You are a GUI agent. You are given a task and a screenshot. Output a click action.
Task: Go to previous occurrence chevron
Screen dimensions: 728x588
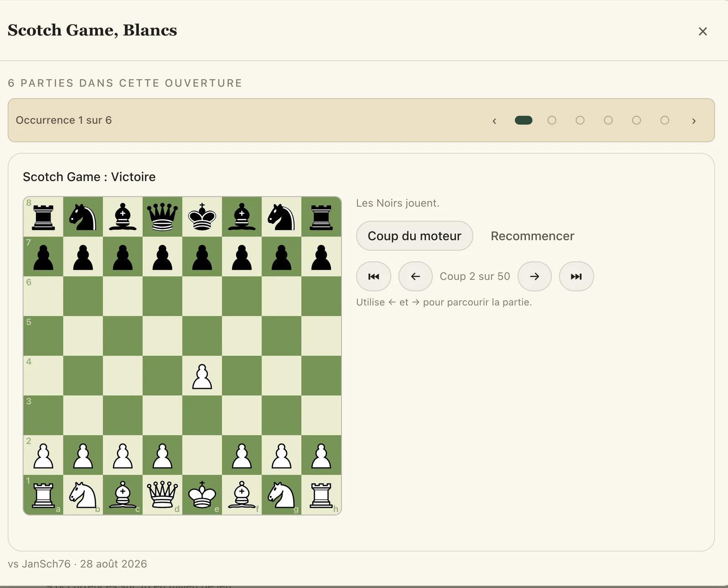click(x=495, y=121)
